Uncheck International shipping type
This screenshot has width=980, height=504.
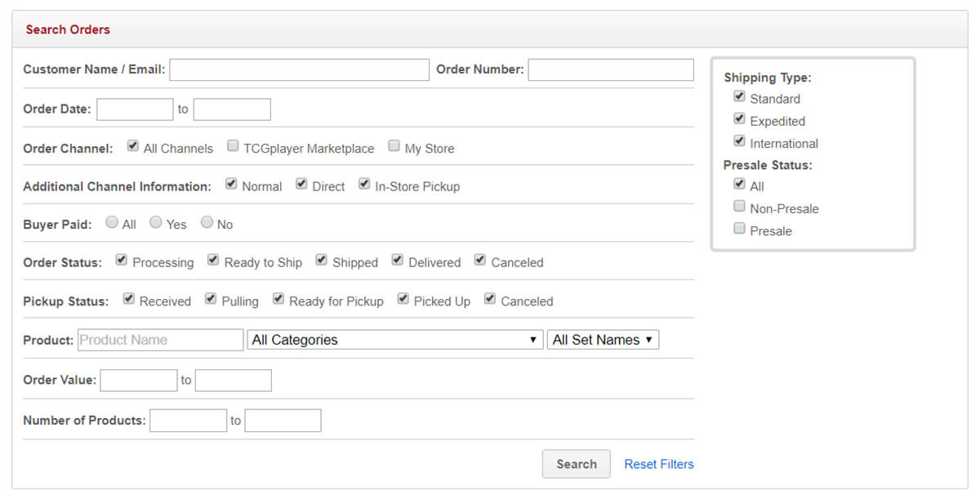coord(740,140)
